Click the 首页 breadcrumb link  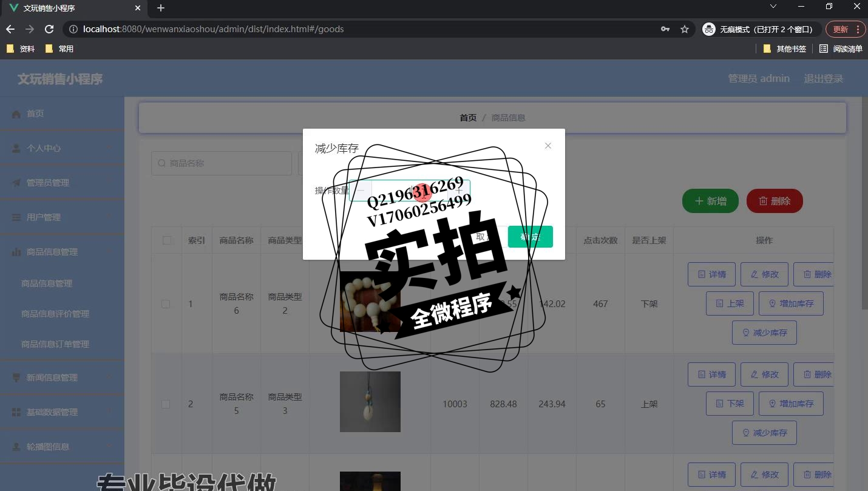pos(468,118)
